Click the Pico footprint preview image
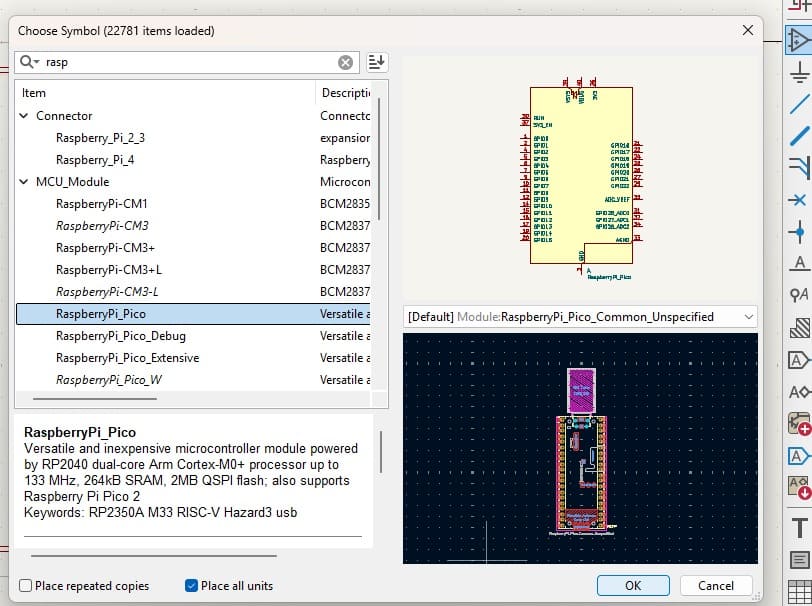Screen dimensions: 812x606 tap(581, 451)
